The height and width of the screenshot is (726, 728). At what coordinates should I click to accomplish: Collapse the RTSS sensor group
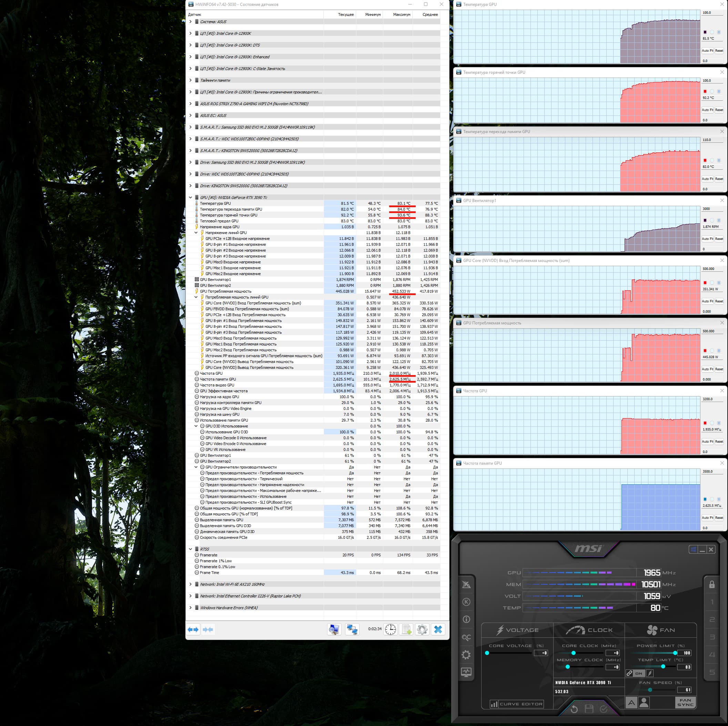(x=191, y=549)
